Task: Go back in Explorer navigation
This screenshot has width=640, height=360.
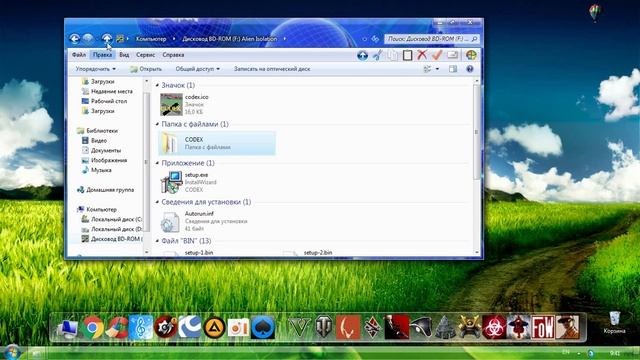Action: [74, 39]
